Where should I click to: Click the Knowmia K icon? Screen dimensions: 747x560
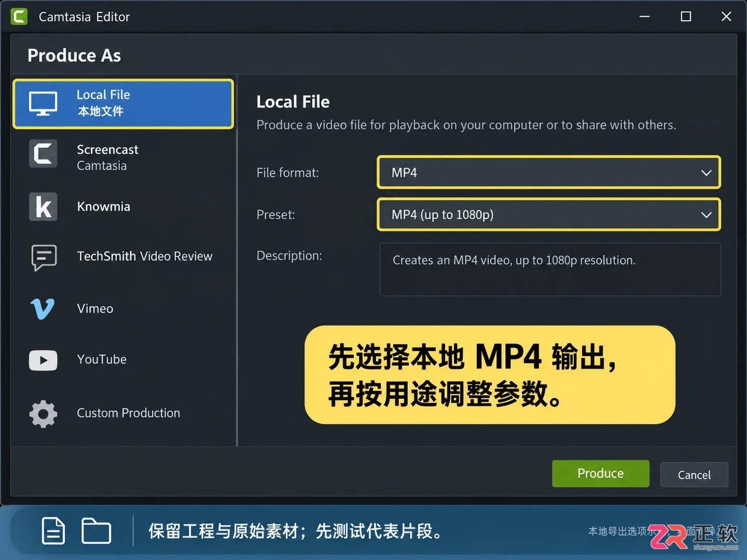(43, 206)
